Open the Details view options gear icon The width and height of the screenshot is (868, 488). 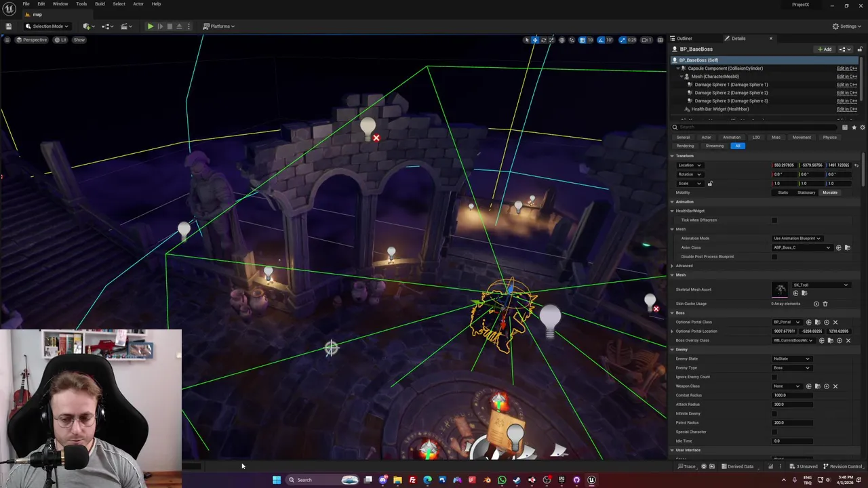[862, 127]
